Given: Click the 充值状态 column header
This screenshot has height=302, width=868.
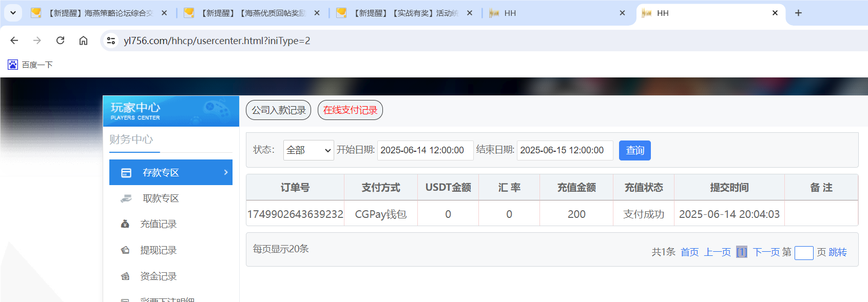Looking at the screenshot, I should (644, 187).
